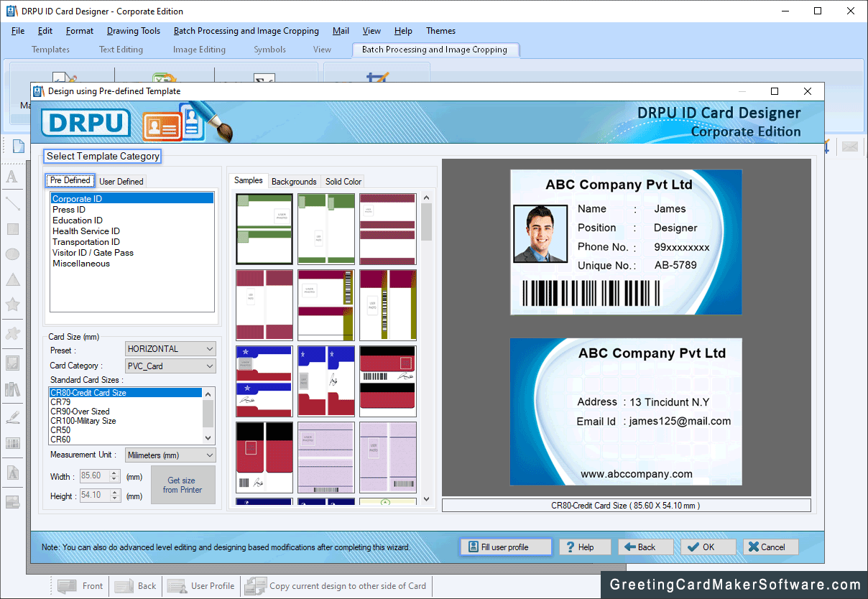Screen dimensions: 868x599
Task: Switch to the Image Editing ribbon tab
Action: point(199,50)
